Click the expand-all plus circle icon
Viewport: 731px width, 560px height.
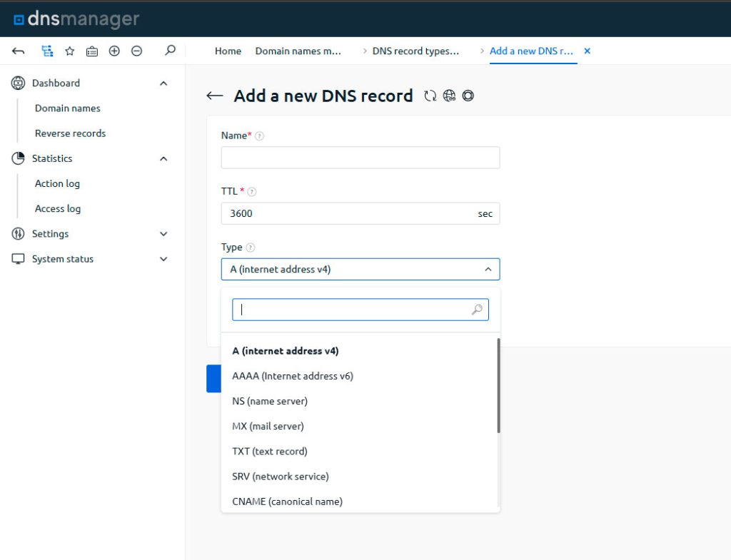coord(114,51)
